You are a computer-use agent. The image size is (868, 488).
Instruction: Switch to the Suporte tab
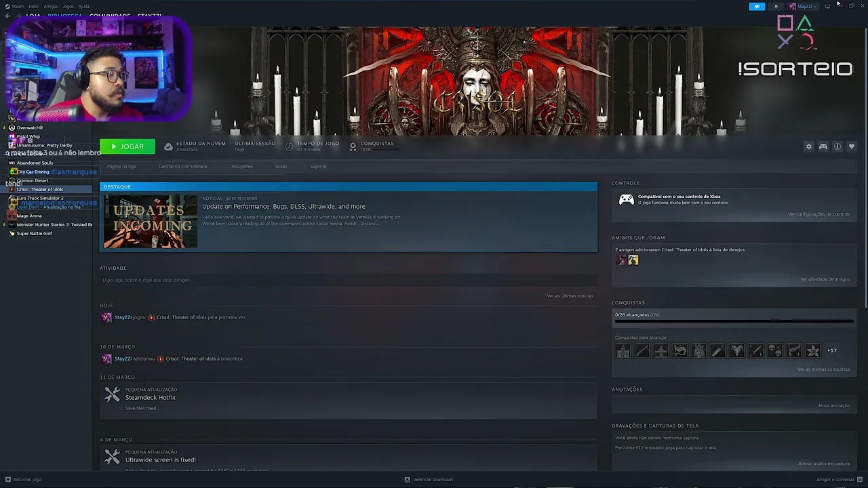318,166
